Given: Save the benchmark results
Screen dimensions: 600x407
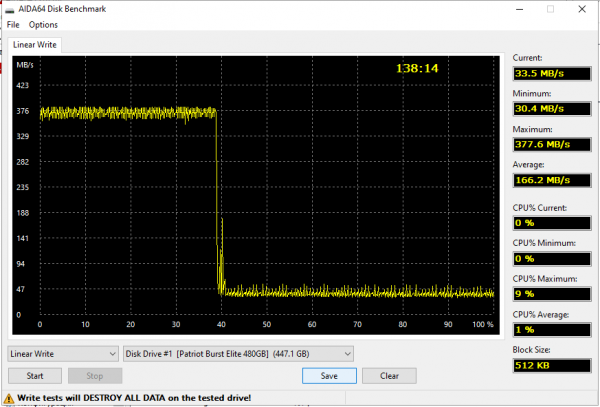Looking at the screenshot, I should tap(329, 376).
